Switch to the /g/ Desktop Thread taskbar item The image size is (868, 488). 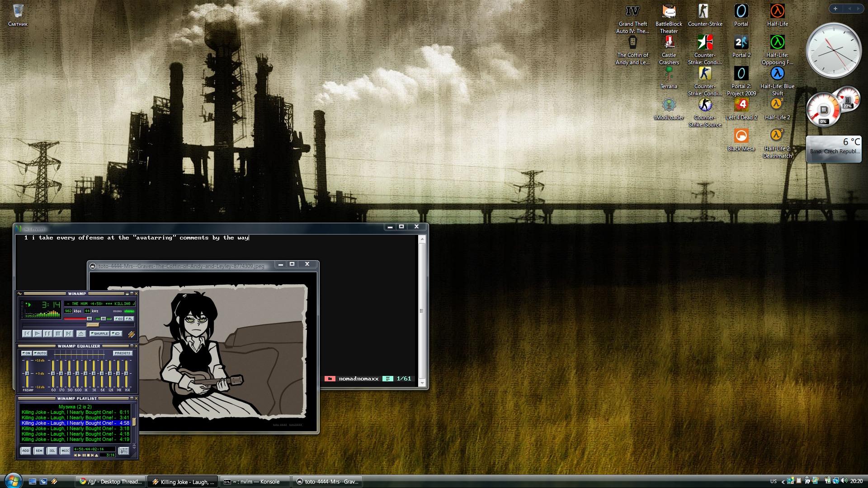pos(111,482)
